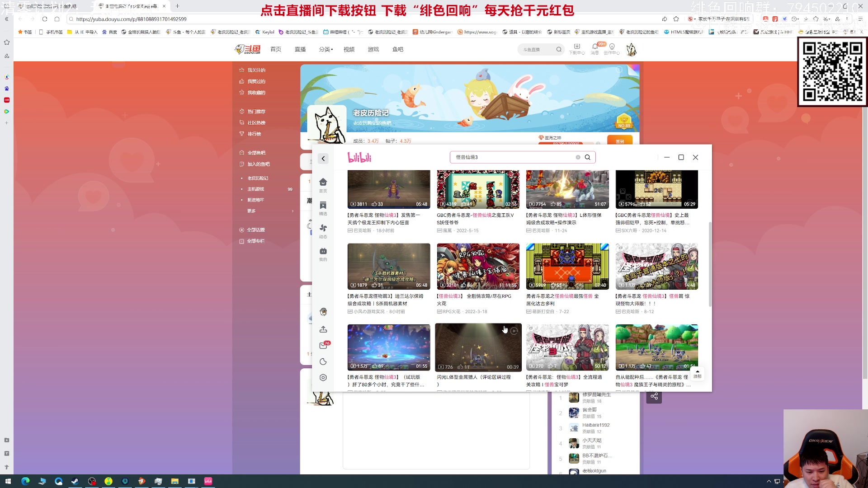Click the Bilibili user avatar in sidebar

[x=323, y=311]
